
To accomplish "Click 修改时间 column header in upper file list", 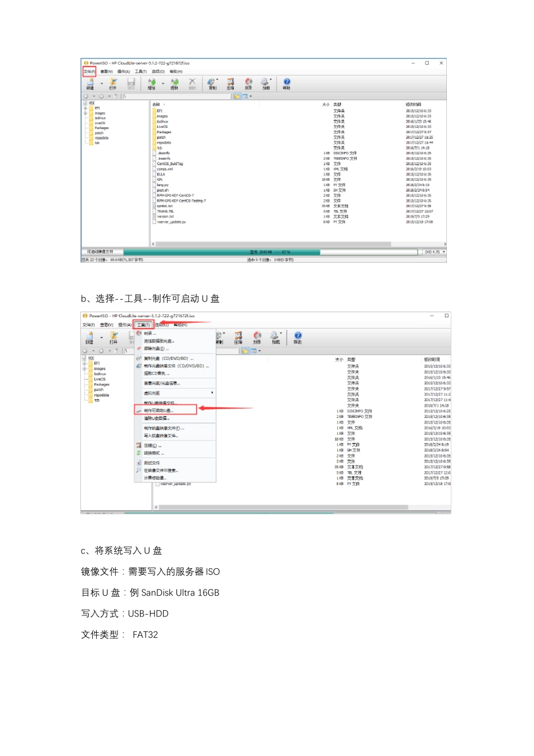I will tap(413, 105).
